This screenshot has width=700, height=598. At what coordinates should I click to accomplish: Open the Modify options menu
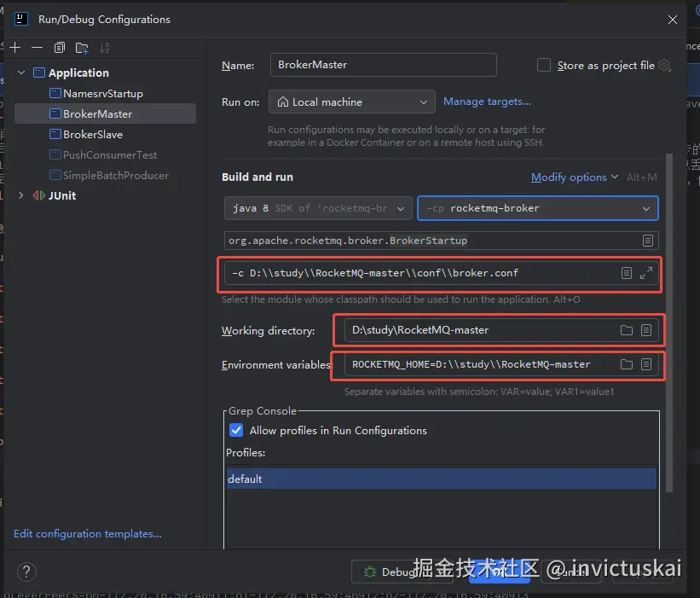574,177
